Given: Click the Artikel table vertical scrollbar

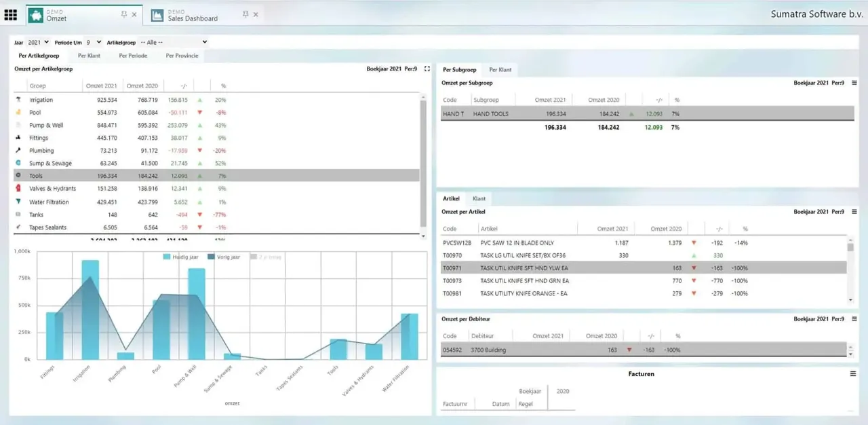Looking at the screenshot, I should pos(851,269).
